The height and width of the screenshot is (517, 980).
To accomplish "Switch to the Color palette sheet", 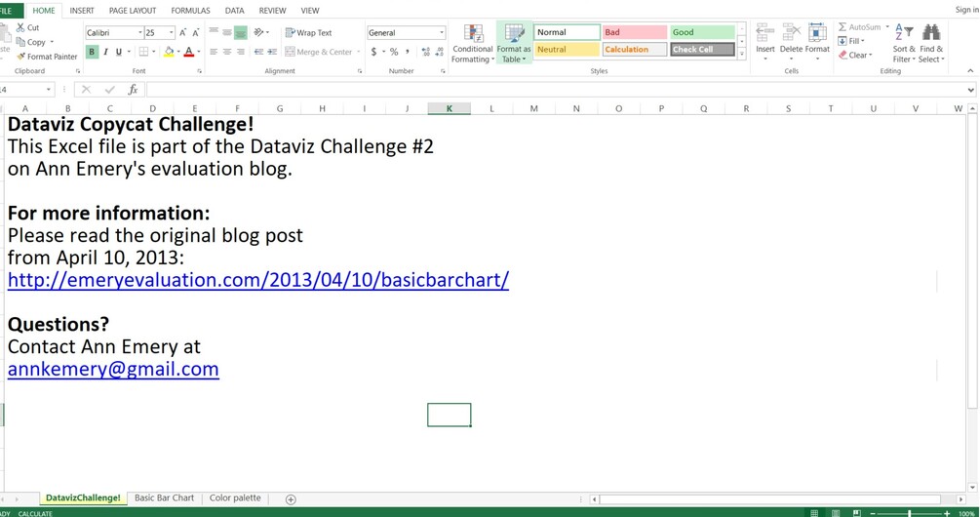I will 235,497.
